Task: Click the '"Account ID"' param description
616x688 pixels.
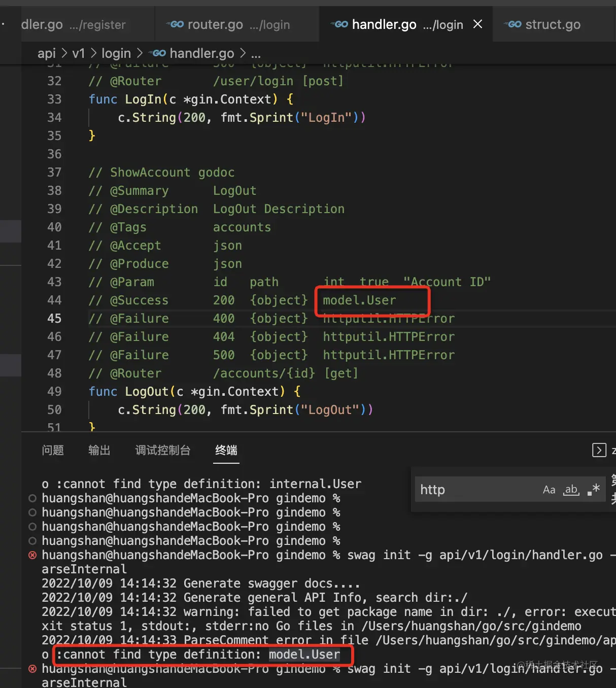Action: coord(447,282)
